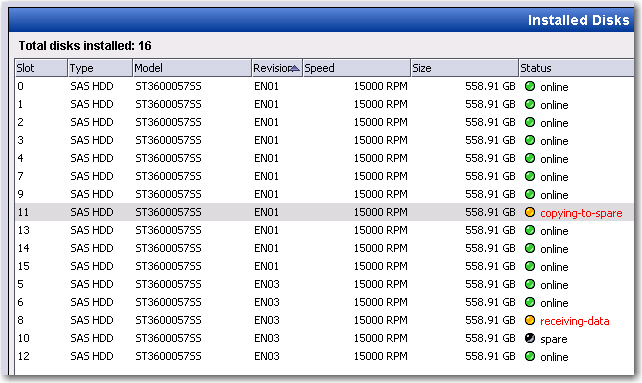Click the dark spare status icon for slot 10

click(x=530, y=338)
